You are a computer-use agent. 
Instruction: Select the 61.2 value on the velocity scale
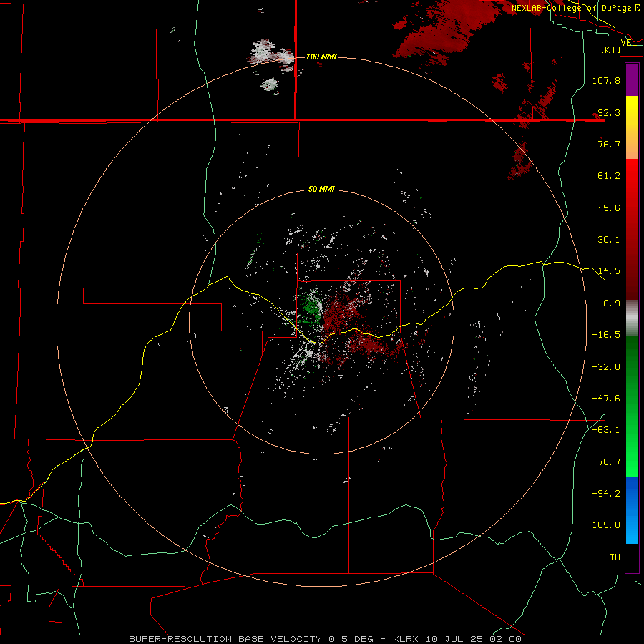(x=609, y=176)
